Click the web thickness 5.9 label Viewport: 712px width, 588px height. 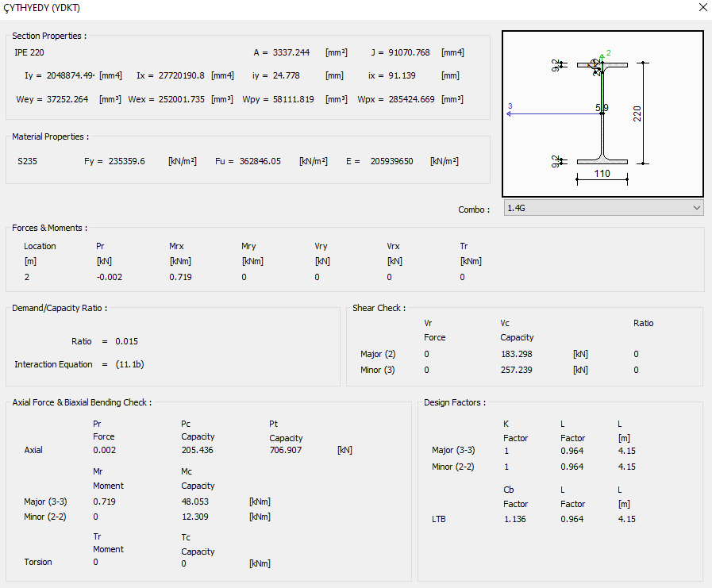(x=602, y=108)
